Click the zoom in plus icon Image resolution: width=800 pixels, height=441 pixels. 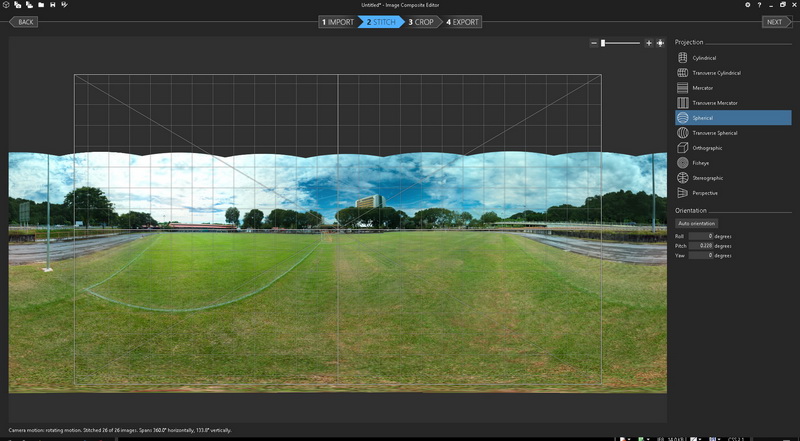click(x=649, y=43)
